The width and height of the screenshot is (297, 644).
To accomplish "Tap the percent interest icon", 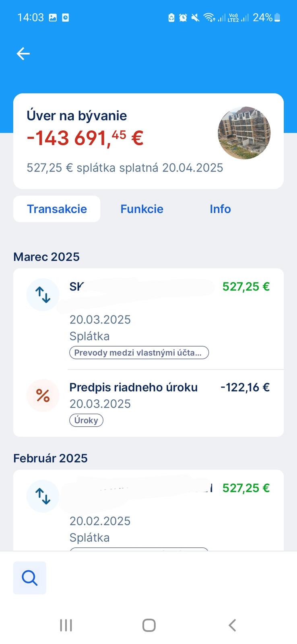I will click(43, 396).
